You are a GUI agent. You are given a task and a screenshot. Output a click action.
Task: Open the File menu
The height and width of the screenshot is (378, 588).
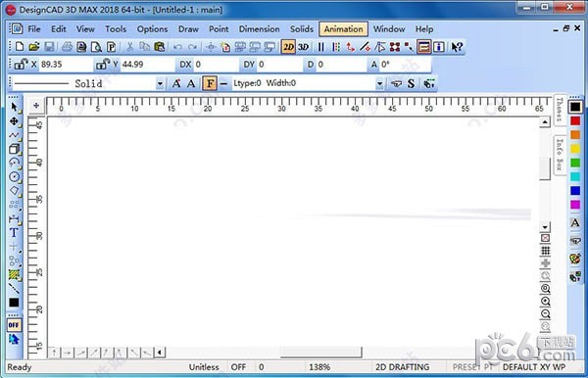[33, 29]
